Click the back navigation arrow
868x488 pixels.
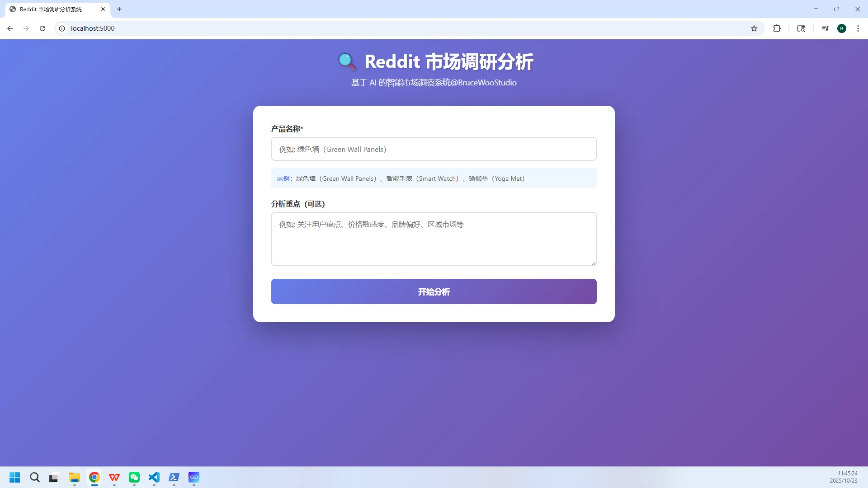pos(10,28)
